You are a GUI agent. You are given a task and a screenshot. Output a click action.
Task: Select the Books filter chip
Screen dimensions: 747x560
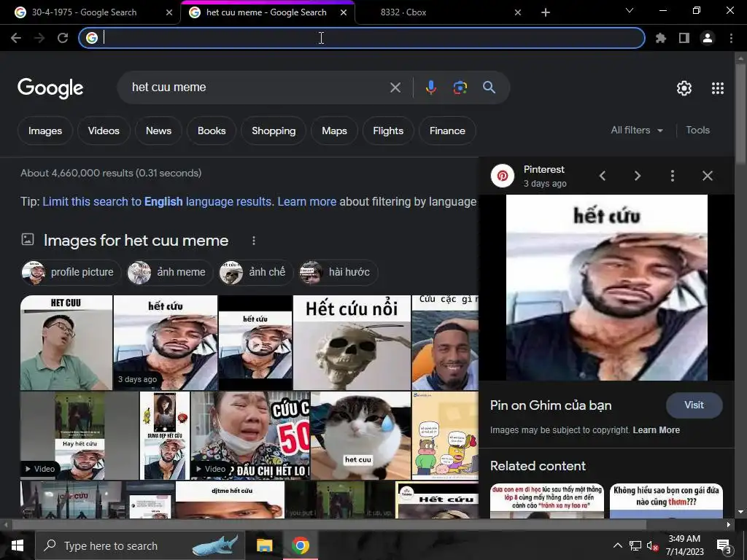212,131
